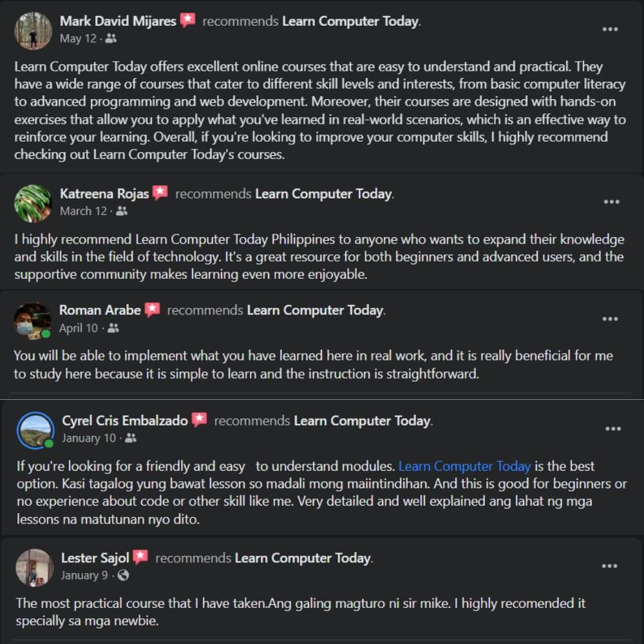
Task: Click the recommends badge next to Cyrel Cris Embalzado
Action: click(200, 421)
